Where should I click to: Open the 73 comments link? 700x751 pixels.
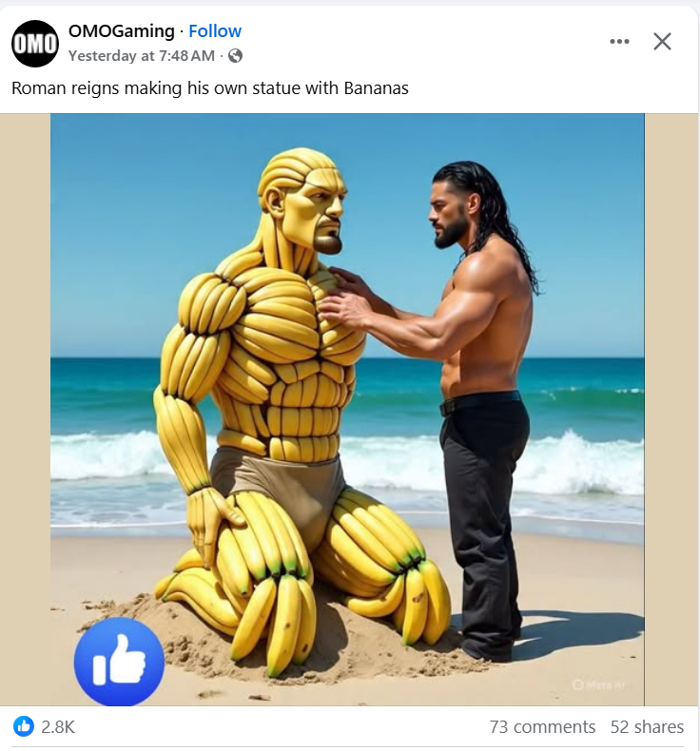(542, 727)
